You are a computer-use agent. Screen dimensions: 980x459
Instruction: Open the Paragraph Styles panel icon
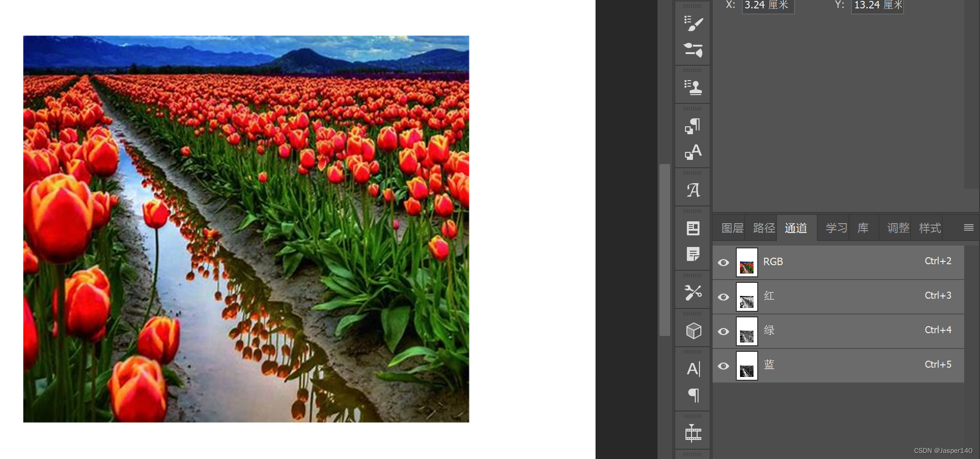point(693,126)
